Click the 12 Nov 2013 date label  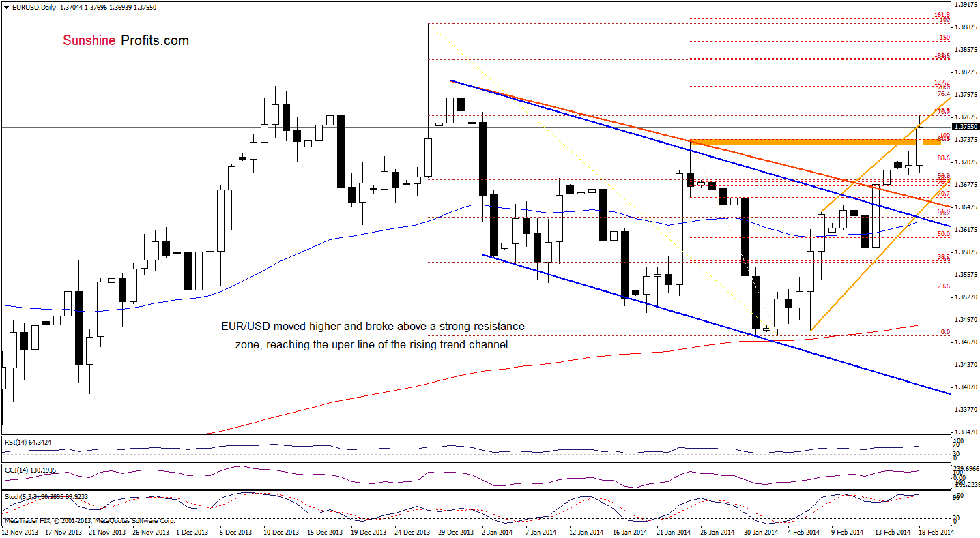click(x=20, y=530)
